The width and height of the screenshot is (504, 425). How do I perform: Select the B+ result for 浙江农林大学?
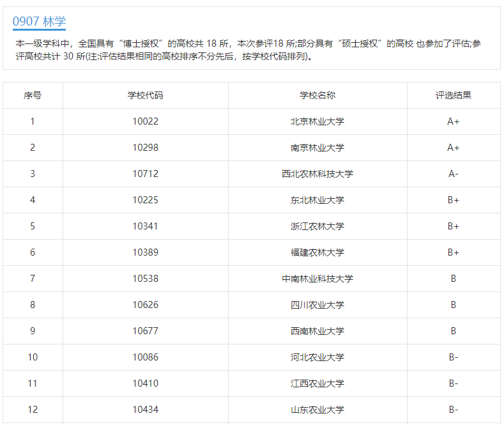point(454,226)
